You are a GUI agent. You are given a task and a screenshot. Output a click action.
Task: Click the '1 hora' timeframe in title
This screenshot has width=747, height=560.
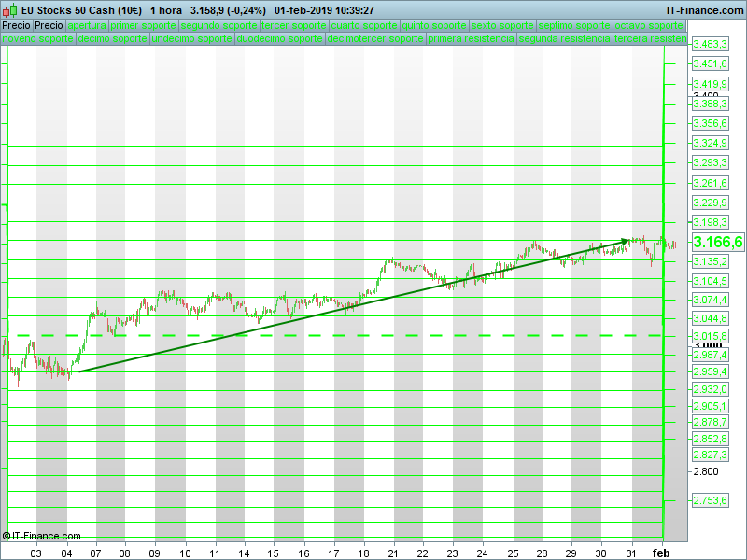coord(166,9)
